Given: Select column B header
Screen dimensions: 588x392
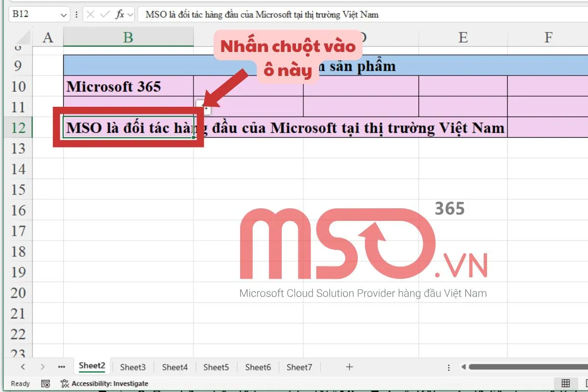Looking at the screenshot, I should (x=128, y=37).
